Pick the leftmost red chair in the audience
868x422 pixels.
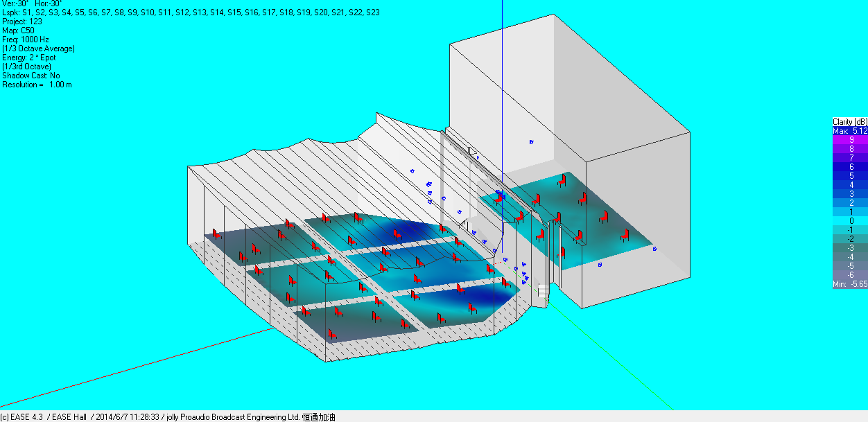coord(215,234)
